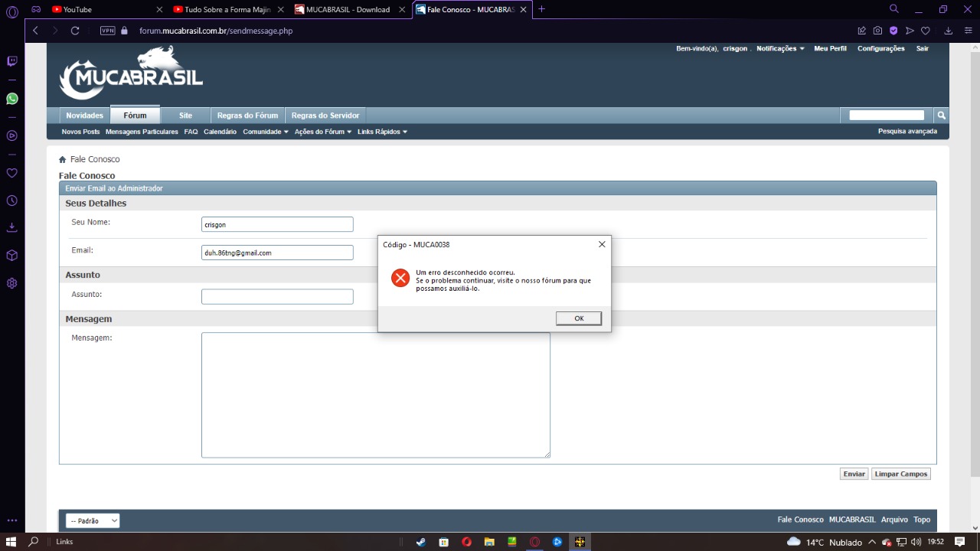980x551 pixels.
Task: Open Opera sidebar settings gear
Action: tap(12, 283)
